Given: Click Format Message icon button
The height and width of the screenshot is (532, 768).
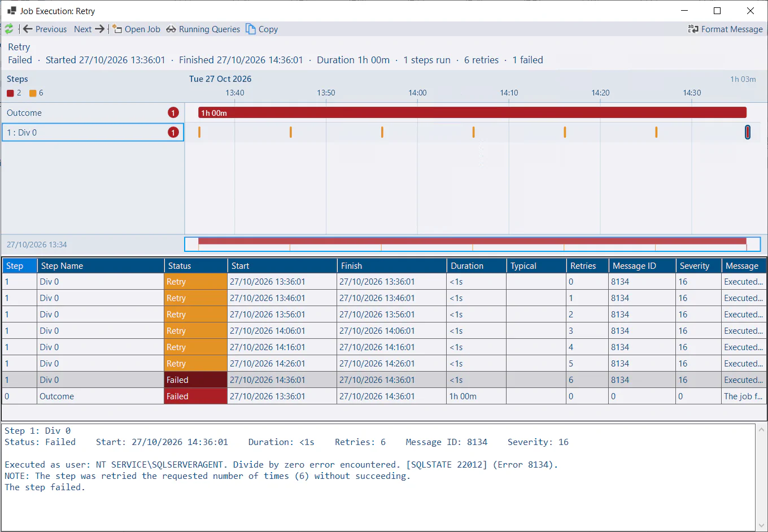Looking at the screenshot, I should tap(693, 29).
